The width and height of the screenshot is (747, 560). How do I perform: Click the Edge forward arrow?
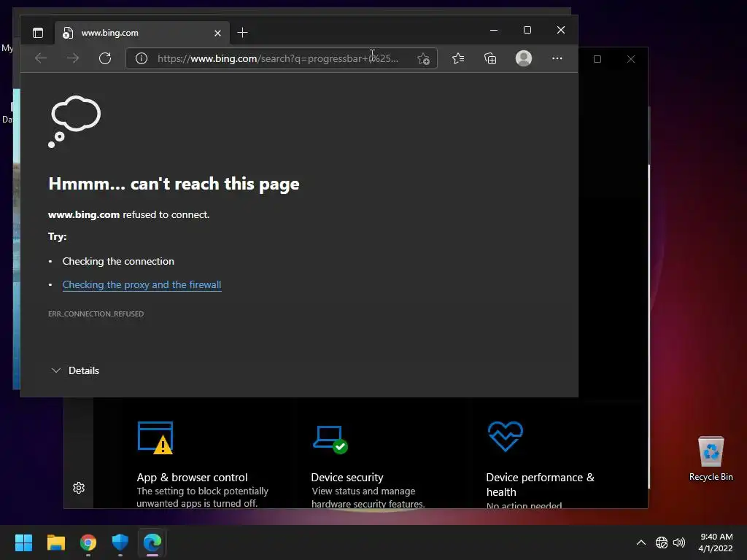pos(73,58)
